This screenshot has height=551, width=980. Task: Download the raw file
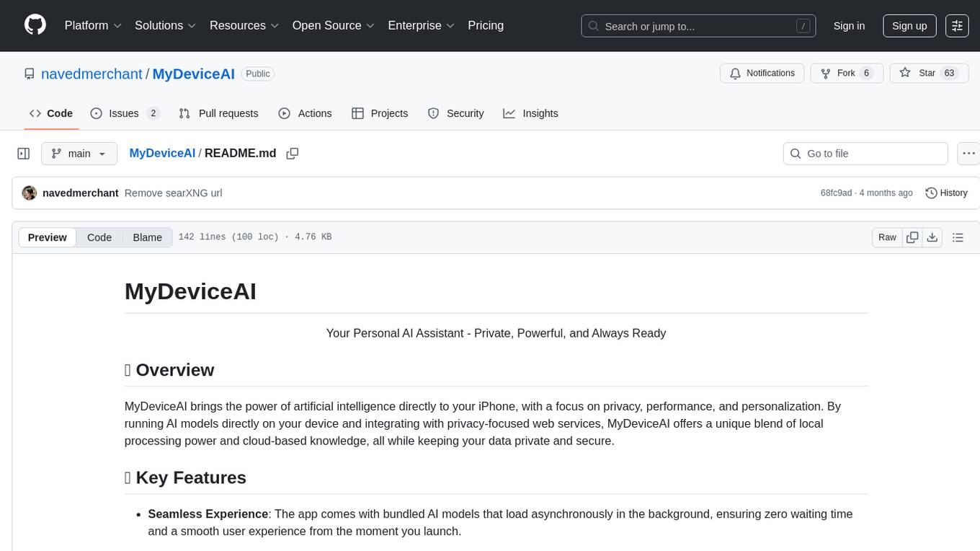coord(932,237)
